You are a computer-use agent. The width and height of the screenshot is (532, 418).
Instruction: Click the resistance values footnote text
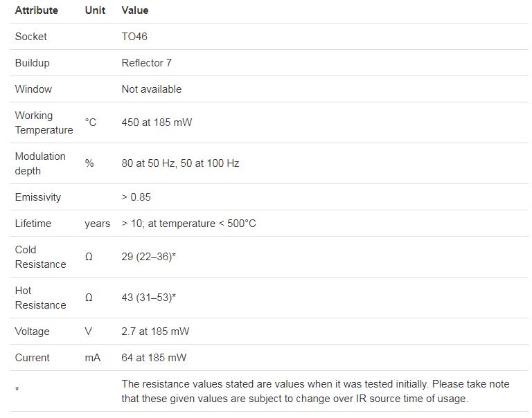315,391
